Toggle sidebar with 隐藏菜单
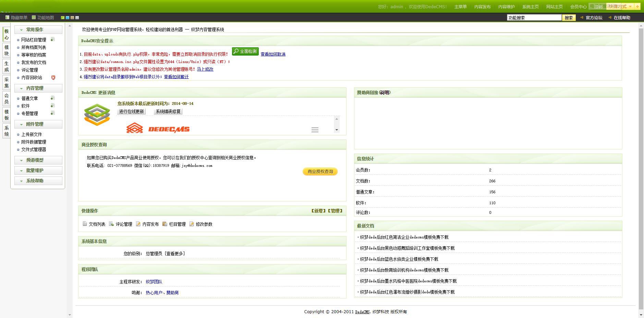This screenshot has width=644, height=318. pyautogui.click(x=19, y=17)
